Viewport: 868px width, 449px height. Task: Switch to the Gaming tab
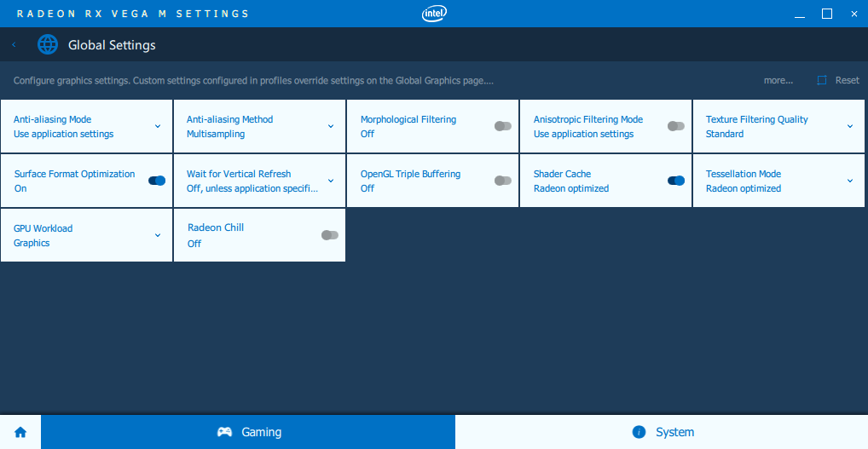(x=248, y=433)
